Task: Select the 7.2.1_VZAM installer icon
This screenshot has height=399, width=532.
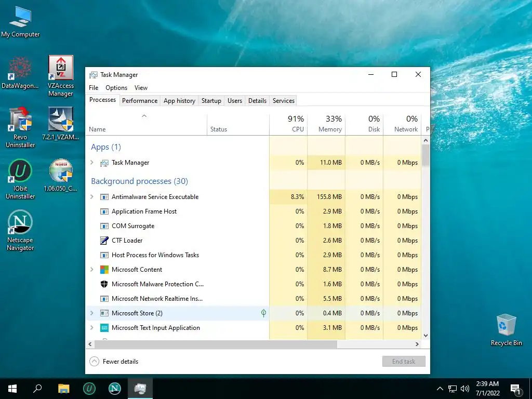Action: (x=61, y=124)
